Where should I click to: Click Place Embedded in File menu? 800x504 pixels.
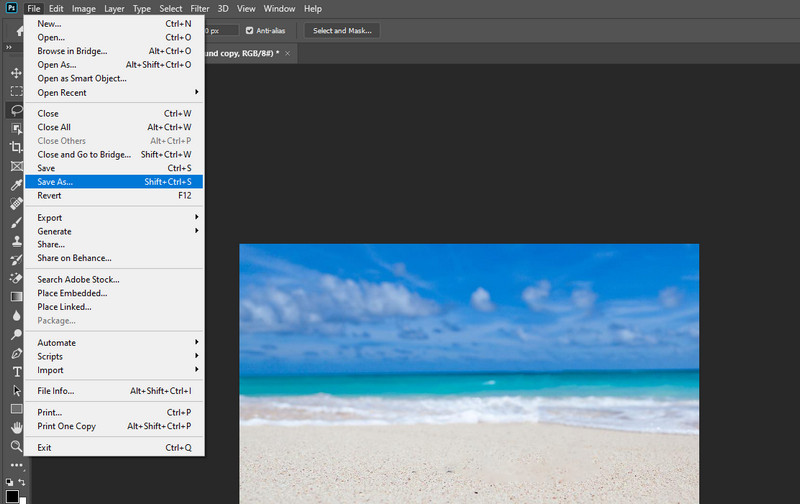(x=72, y=293)
